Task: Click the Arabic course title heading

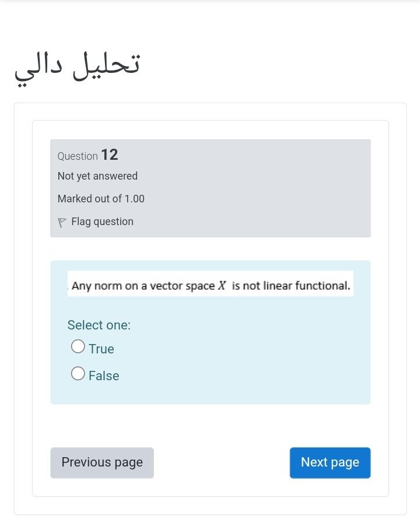Action: click(x=77, y=68)
